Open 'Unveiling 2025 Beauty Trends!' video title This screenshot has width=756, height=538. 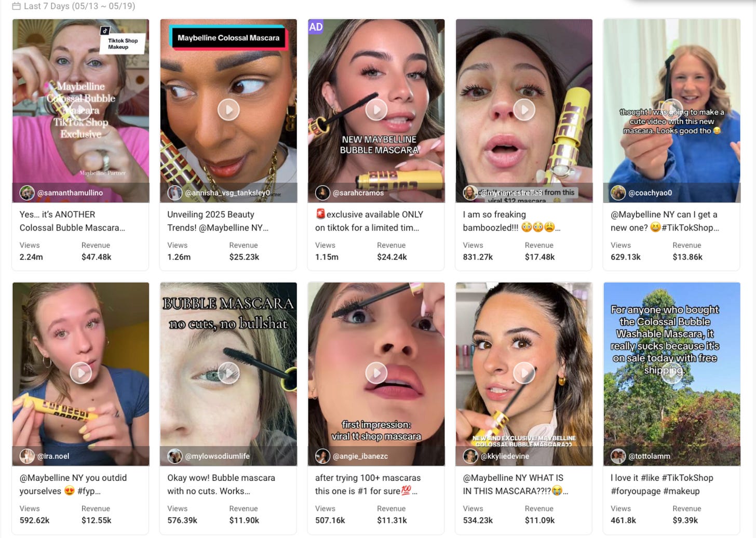[218, 221]
